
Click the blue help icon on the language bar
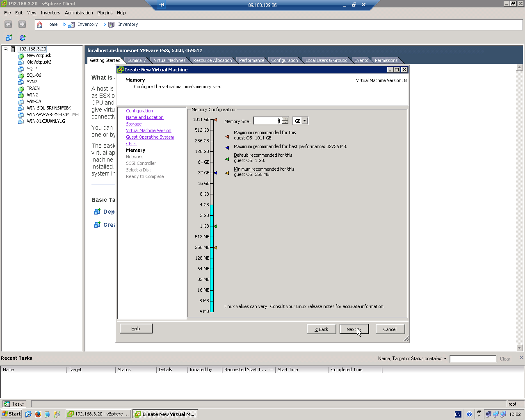coord(469,414)
